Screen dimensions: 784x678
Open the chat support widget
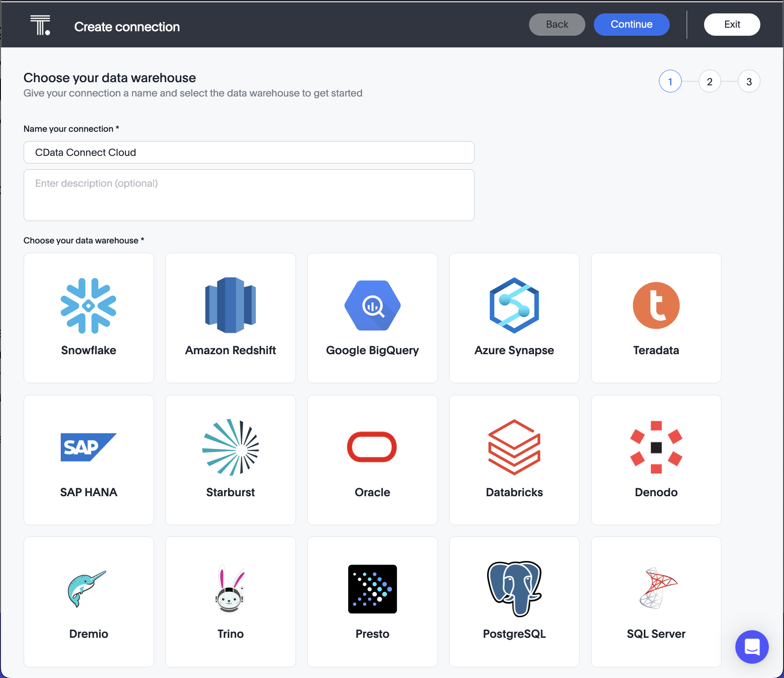point(752,647)
